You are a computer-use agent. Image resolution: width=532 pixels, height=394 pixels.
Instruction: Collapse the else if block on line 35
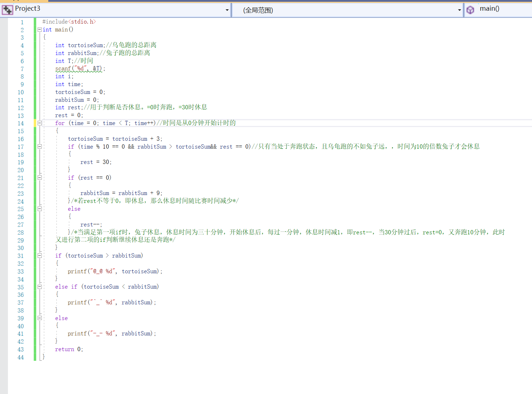40,287
